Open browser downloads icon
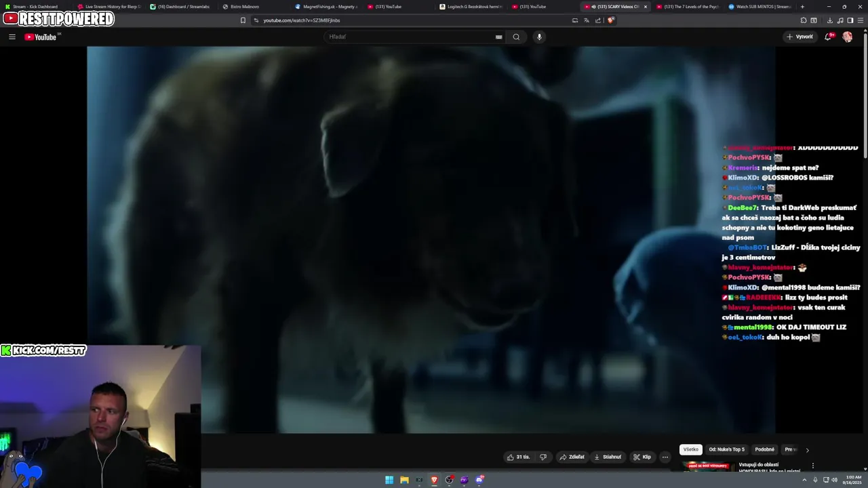The image size is (868, 488). click(830, 20)
